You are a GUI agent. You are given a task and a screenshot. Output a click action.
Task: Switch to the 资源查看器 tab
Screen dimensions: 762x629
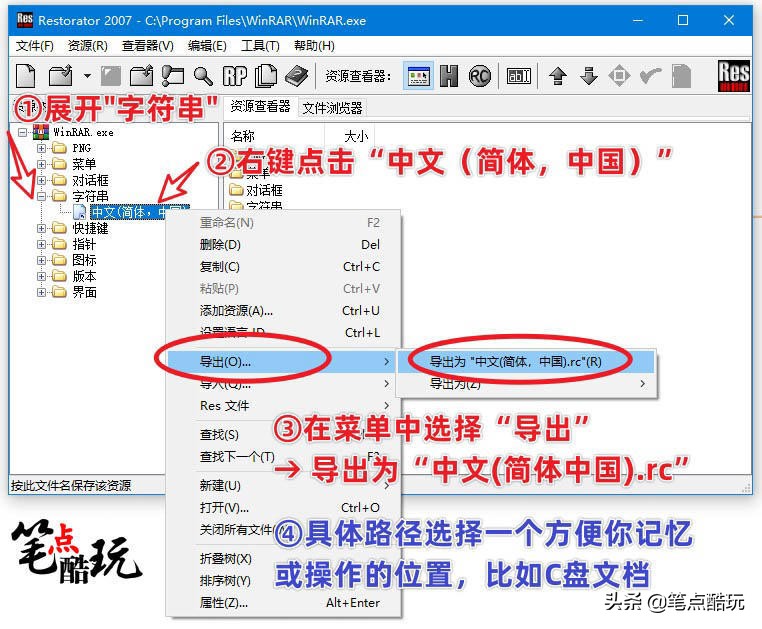click(260, 106)
